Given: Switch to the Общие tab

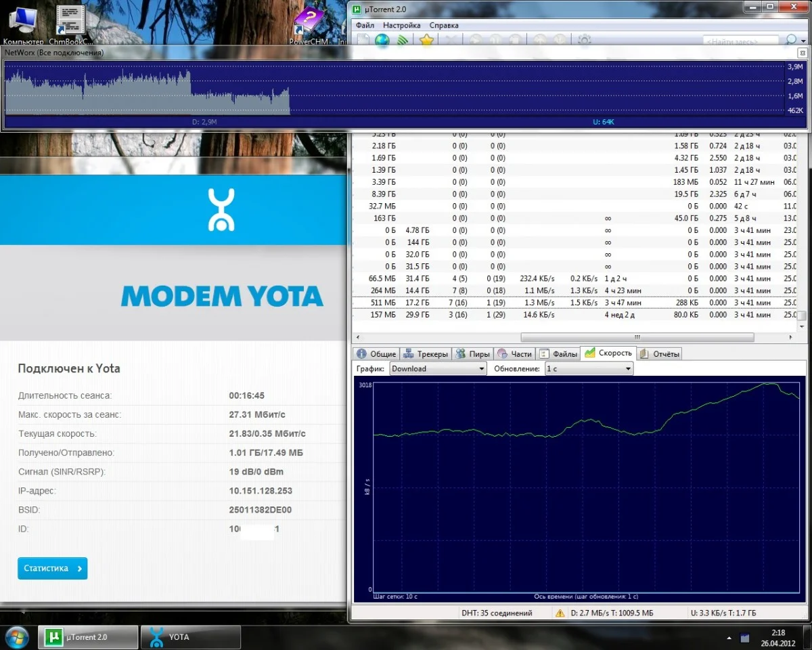Looking at the screenshot, I should pyautogui.click(x=376, y=353).
